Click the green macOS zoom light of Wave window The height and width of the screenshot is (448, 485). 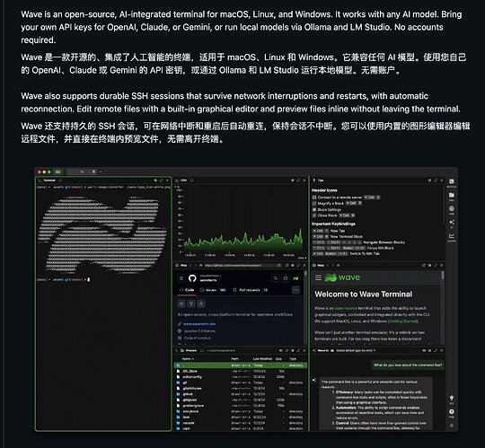click(48, 171)
